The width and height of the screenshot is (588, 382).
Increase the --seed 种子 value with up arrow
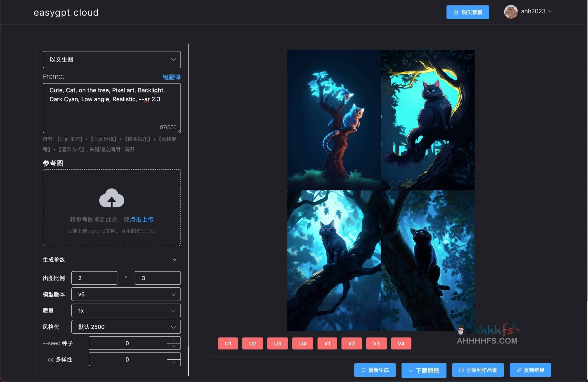point(174,340)
